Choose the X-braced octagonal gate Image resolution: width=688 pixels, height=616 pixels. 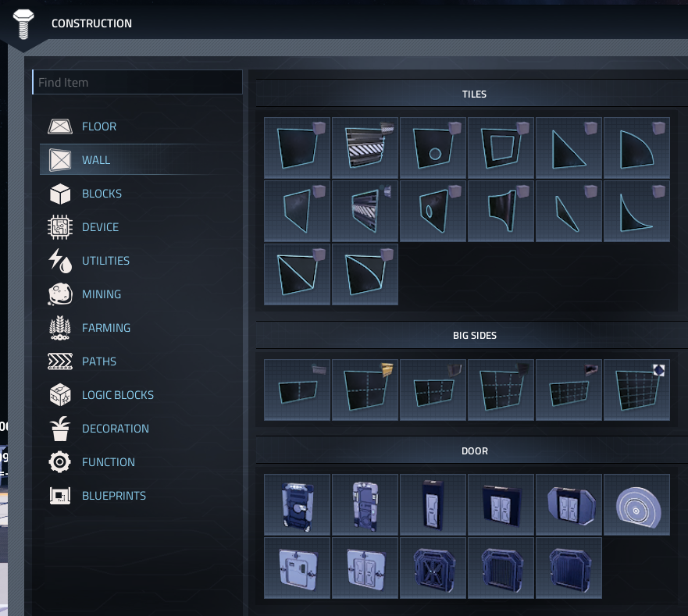(x=433, y=568)
